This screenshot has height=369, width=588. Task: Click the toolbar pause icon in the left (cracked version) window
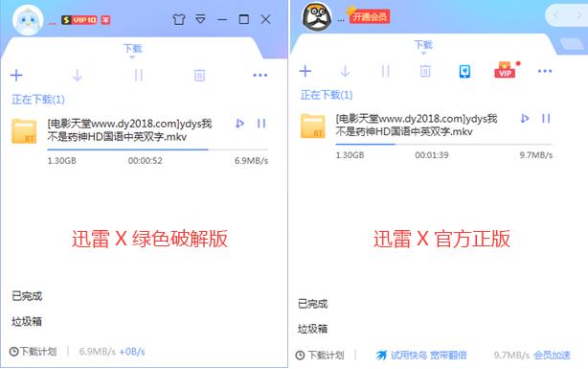[138, 76]
